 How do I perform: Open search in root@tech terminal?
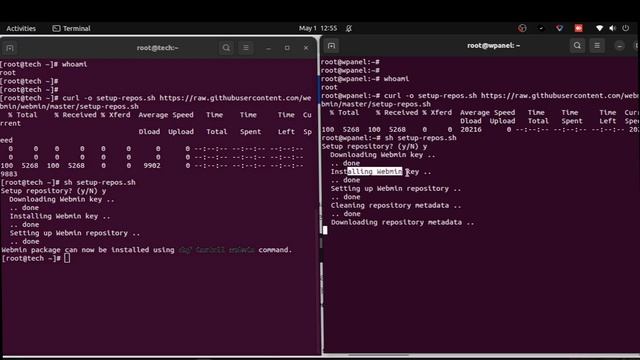pyautogui.click(x=226, y=48)
